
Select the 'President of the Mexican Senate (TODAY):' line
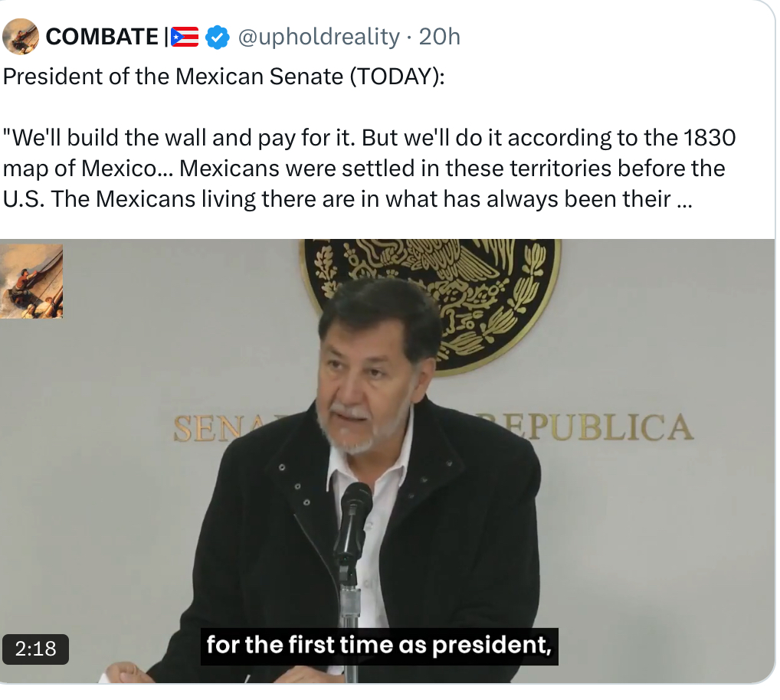(x=224, y=77)
